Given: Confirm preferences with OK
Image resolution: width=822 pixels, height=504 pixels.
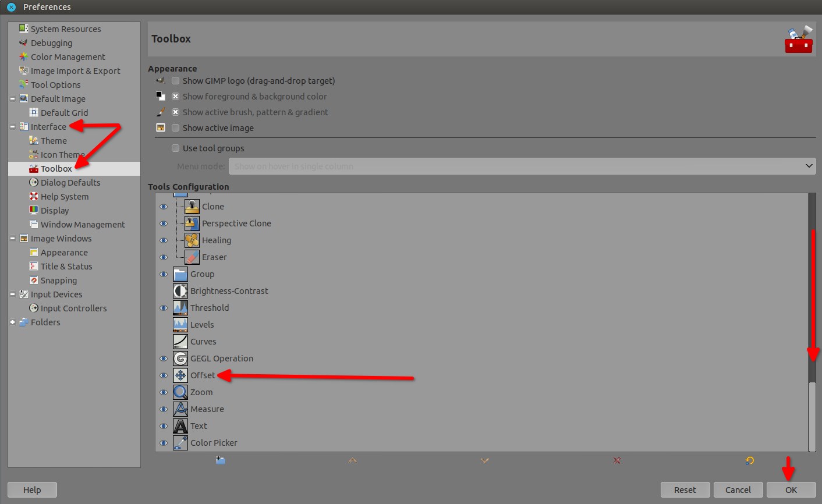Looking at the screenshot, I should 791,490.
